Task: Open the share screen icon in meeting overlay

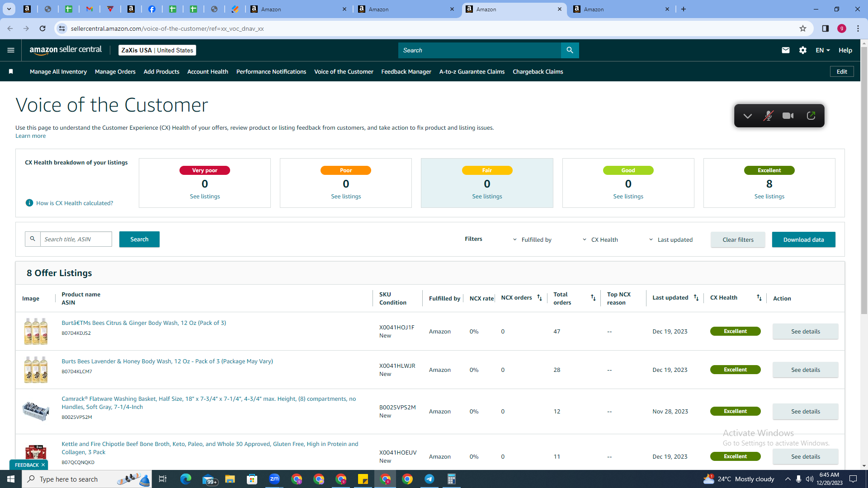Action: click(811, 116)
